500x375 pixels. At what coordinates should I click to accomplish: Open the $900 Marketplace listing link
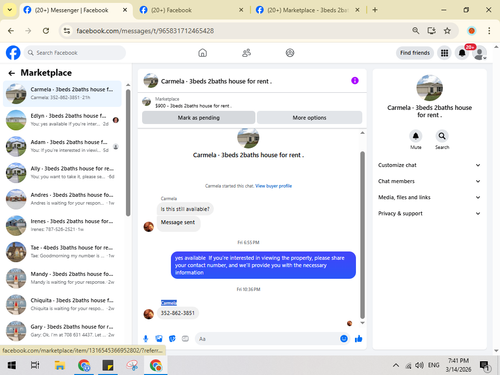tap(193, 106)
